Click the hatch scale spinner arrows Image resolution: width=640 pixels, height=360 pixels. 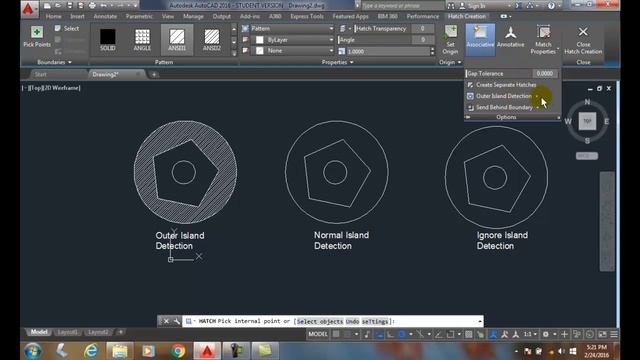(432, 51)
